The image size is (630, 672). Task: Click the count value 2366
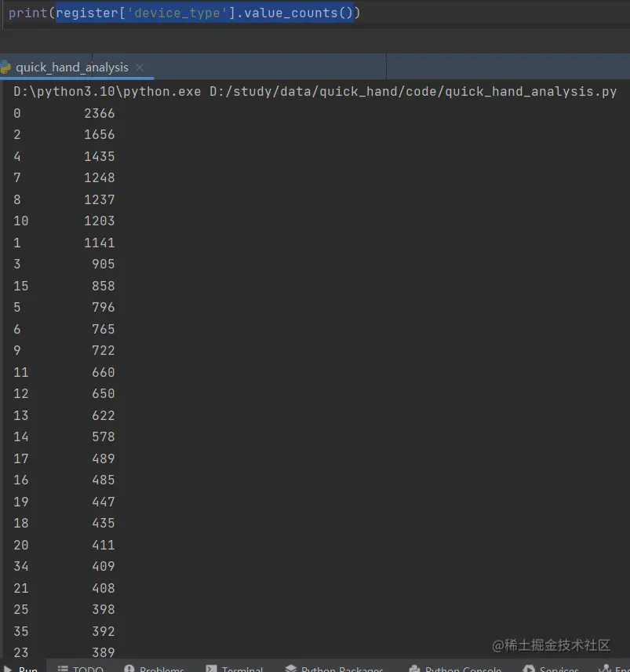[100, 113]
